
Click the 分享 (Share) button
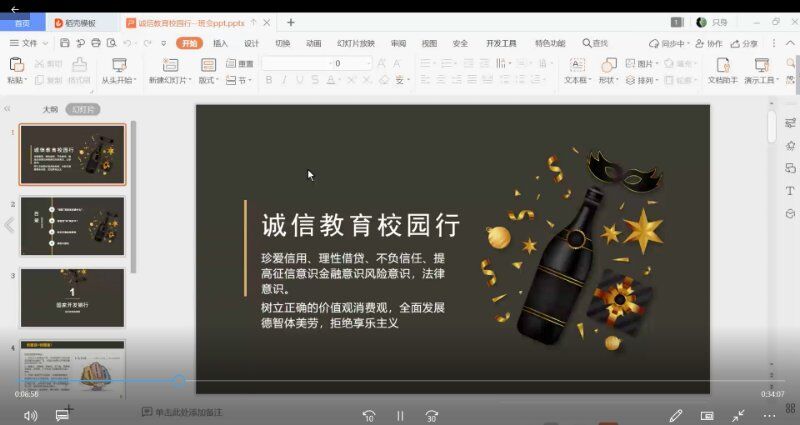click(744, 43)
